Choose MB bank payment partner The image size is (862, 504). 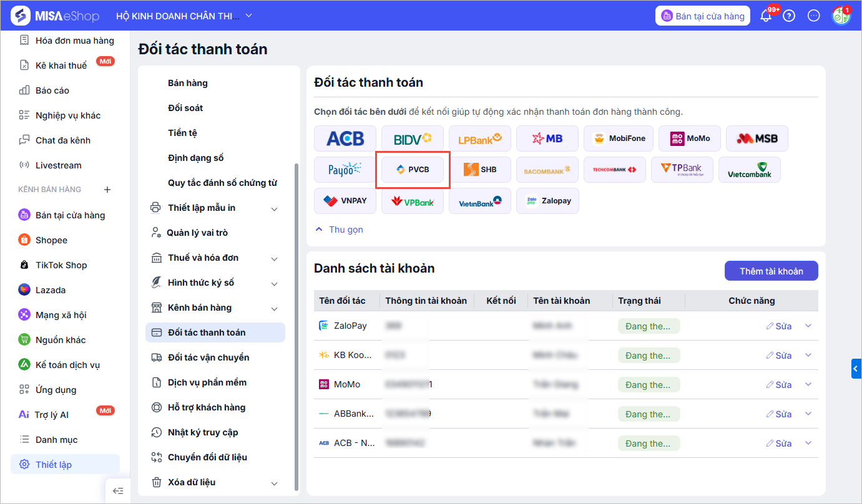pos(547,138)
